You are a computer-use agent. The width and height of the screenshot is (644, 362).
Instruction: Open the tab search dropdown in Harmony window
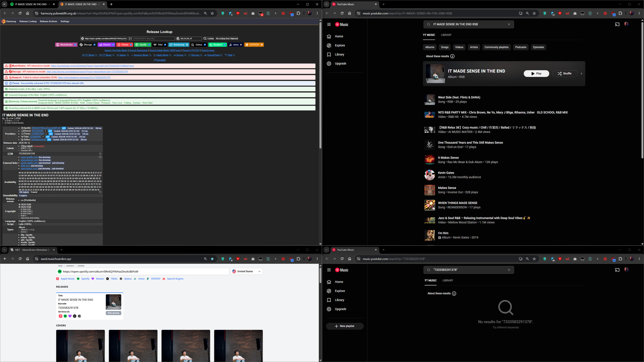[x=4, y=4]
